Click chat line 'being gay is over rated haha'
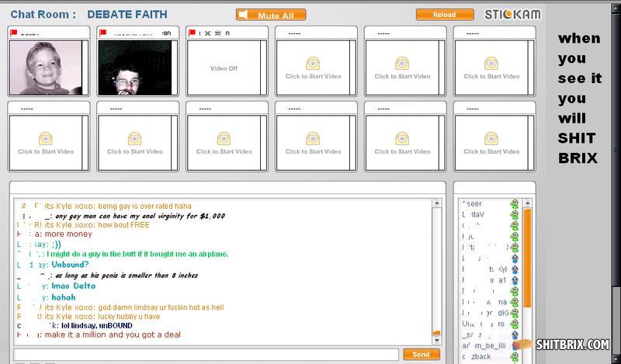The height and width of the screenshot is (364, 621). coord(144,206)
